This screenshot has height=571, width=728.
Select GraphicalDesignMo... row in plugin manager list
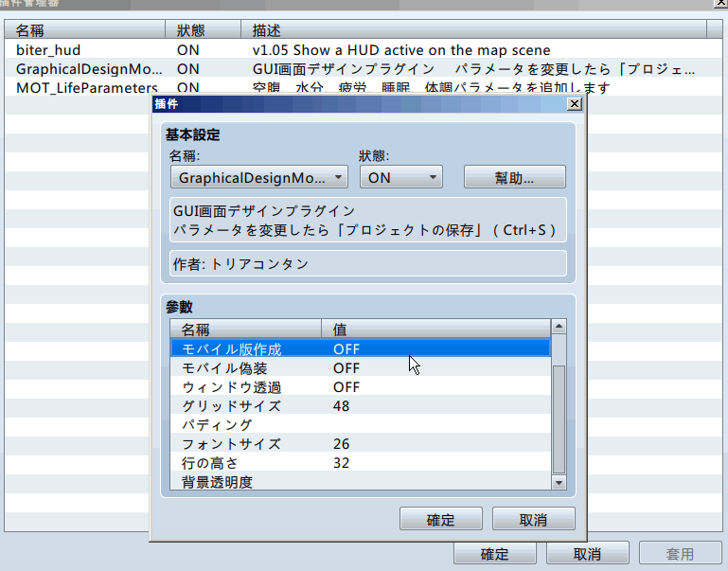click(363, 69)
